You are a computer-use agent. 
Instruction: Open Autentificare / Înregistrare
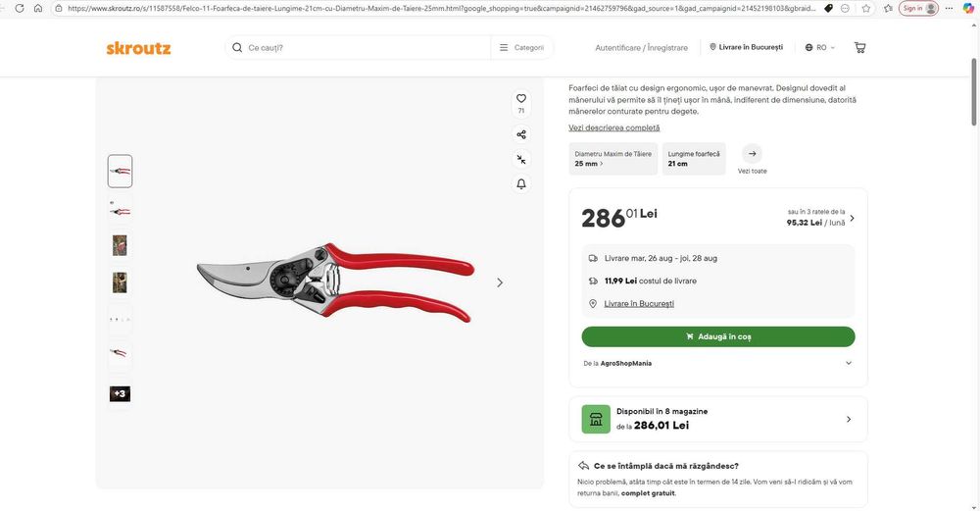coord(641,47)
